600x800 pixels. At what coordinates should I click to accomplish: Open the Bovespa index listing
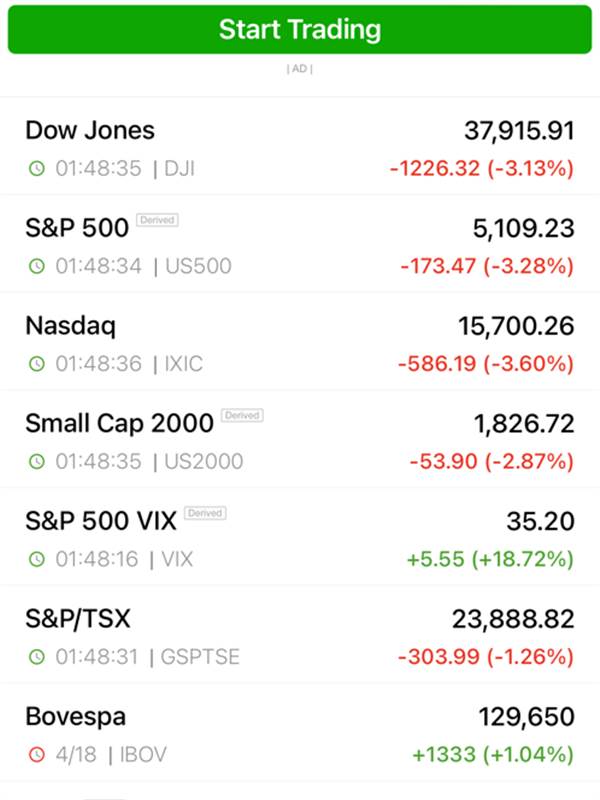tap(300, 733)
